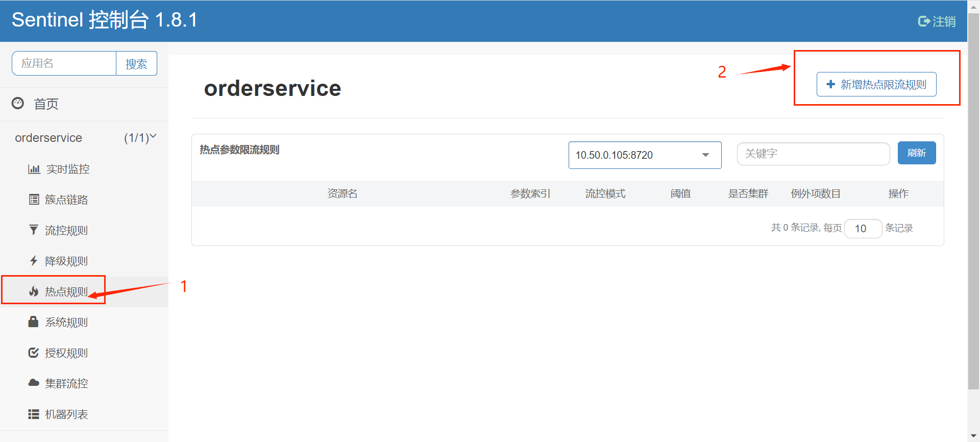Screen dimensions: 980x442
Task: Click the Sentinel 控制台 1.8.1 title
Action: [105, 20]
